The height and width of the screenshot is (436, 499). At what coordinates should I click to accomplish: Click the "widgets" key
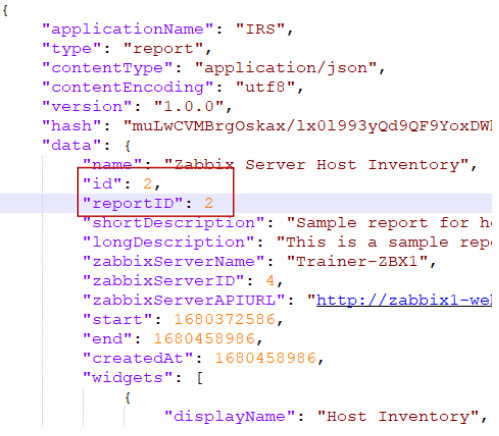(128, 378)
